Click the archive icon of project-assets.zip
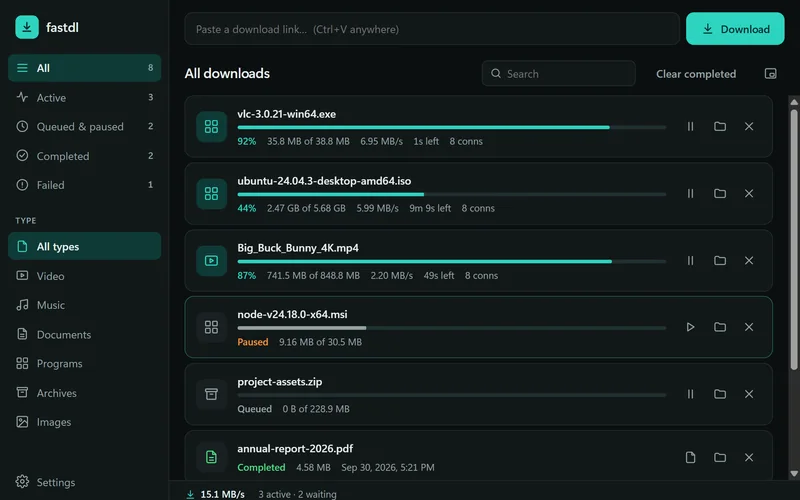 point(211,394)
